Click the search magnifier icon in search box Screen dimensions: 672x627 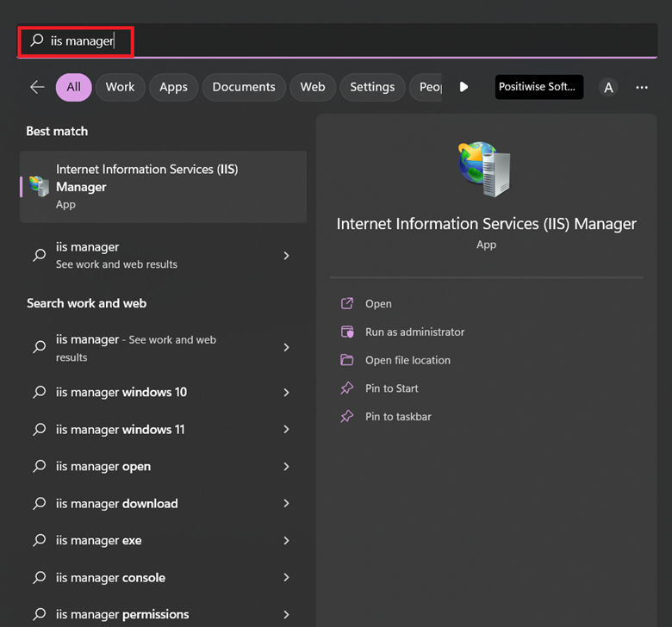pyautogui.click(x=37, y=40)
